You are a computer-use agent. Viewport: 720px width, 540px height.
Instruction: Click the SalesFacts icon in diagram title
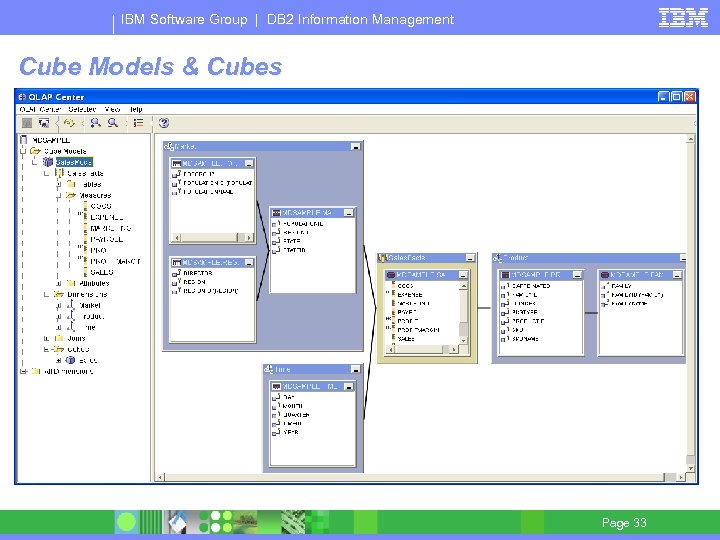383,258
